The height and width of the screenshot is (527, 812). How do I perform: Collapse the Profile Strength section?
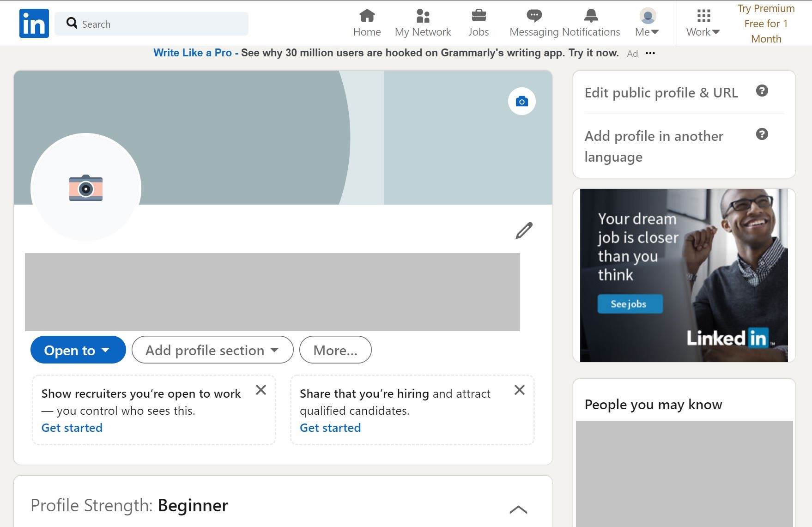pos(518,509)
